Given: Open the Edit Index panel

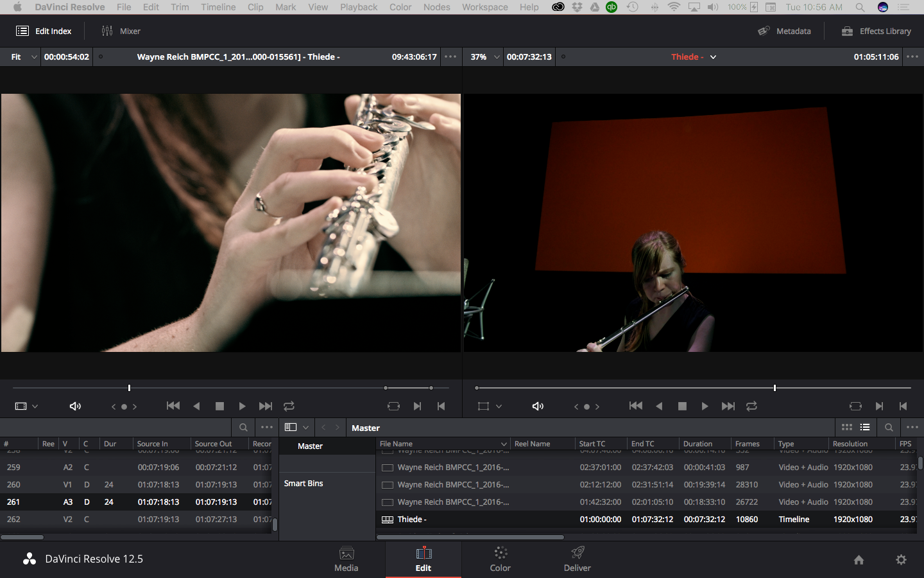Looking at the screenshot, I should [x=44, y=31].
